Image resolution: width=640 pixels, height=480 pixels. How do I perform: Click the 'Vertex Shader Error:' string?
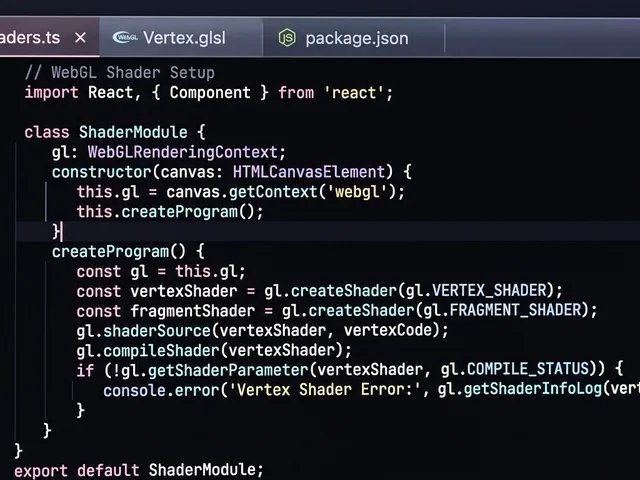click(325, 390)
